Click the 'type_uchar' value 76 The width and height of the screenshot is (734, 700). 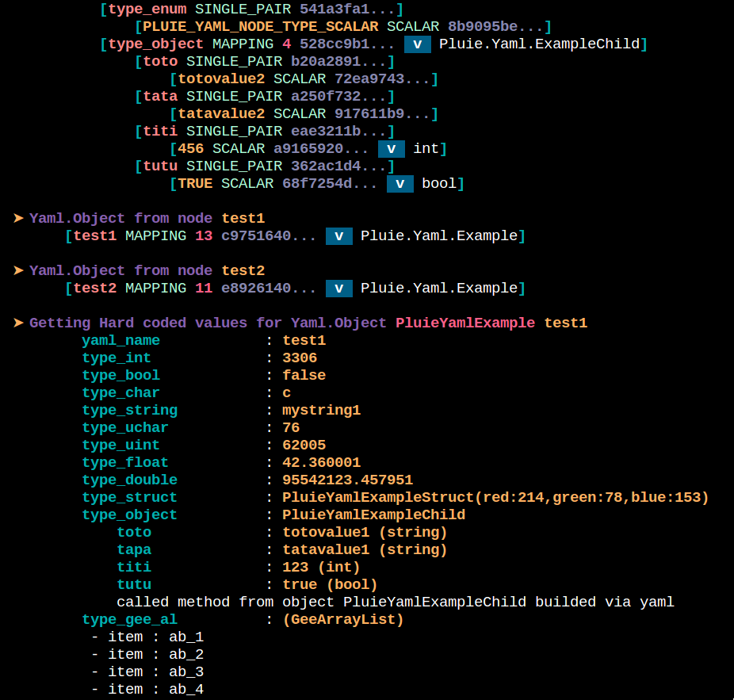coord(291,428)
